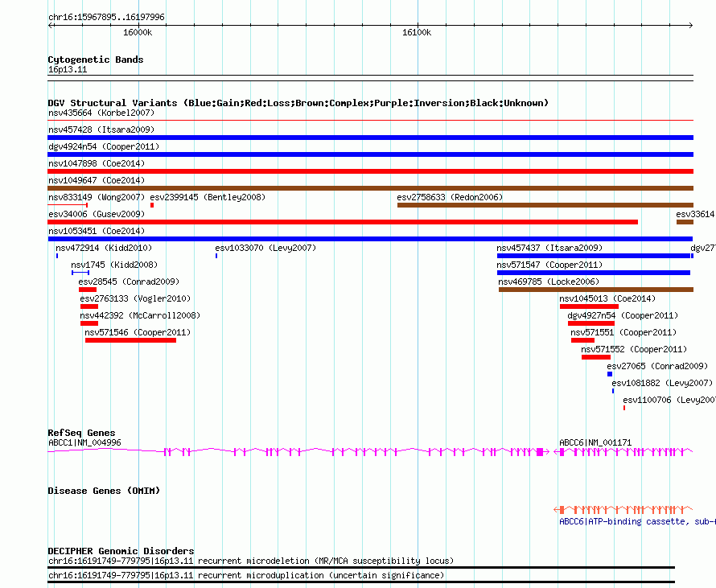Click the nsv1049647 (Coe2014) brown complex bar
Viewport: 716px width, 588px height.
[370, 188]
